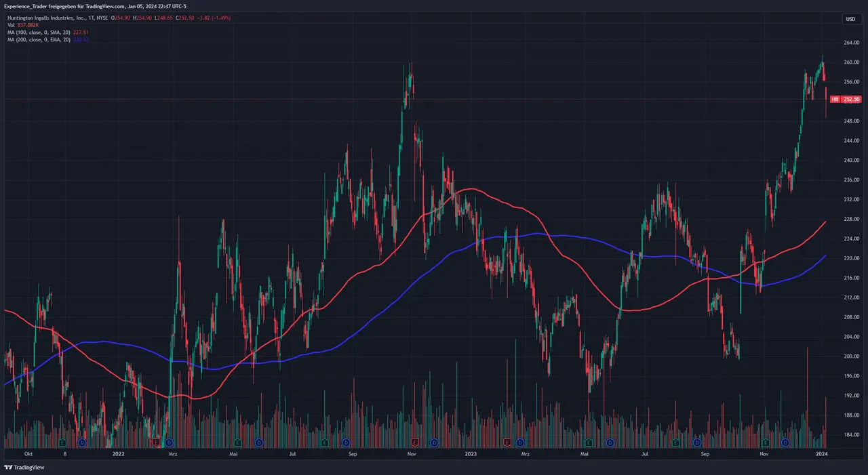
Task: Click the closing price value C252.50
Action: click(x=184, y=18)
